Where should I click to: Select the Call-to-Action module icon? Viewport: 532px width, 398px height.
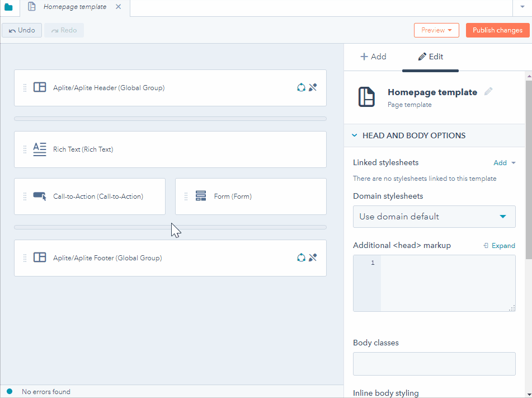39,196
